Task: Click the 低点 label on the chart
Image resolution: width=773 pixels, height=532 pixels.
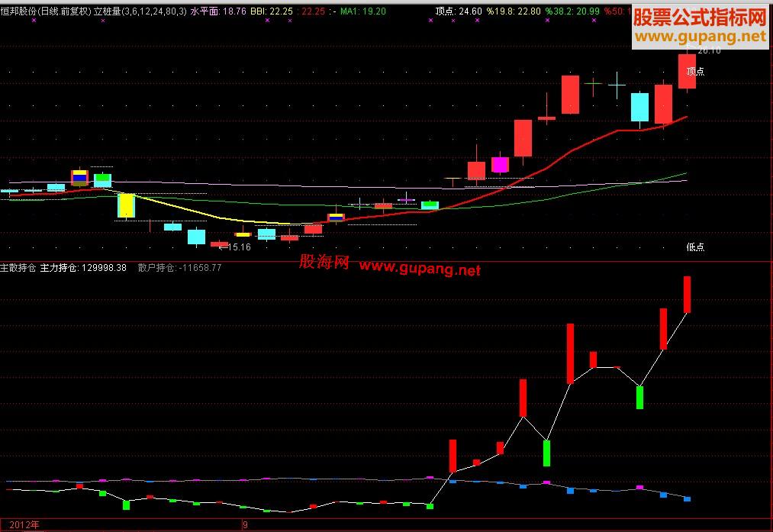Action: pos(696,247)
